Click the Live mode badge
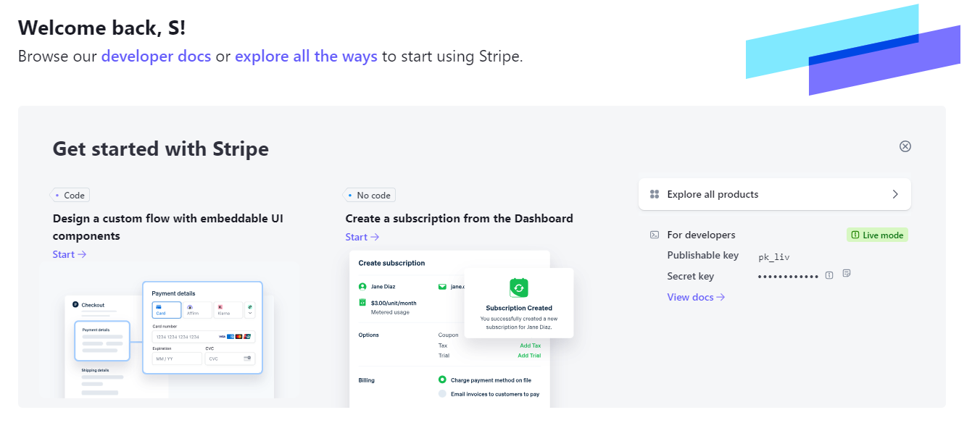Viewport: 980px width, 444px height. pyautogui.click(x=877, y=235)
